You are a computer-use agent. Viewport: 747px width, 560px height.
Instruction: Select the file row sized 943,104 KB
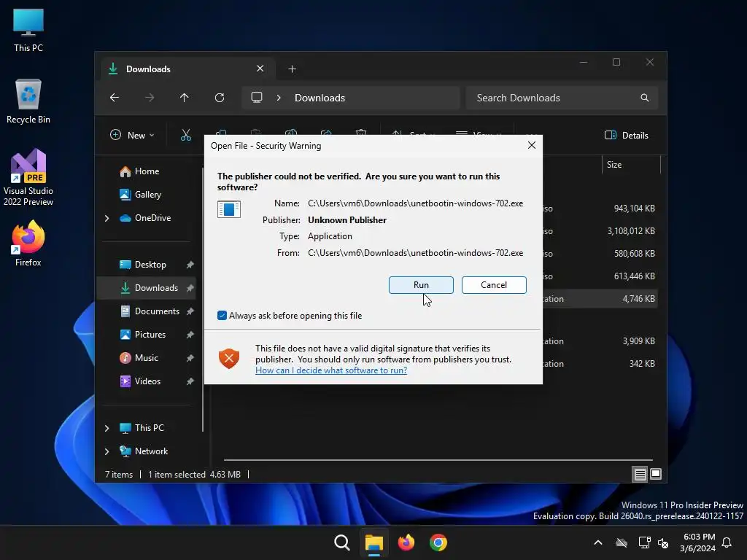click(600, 209)
